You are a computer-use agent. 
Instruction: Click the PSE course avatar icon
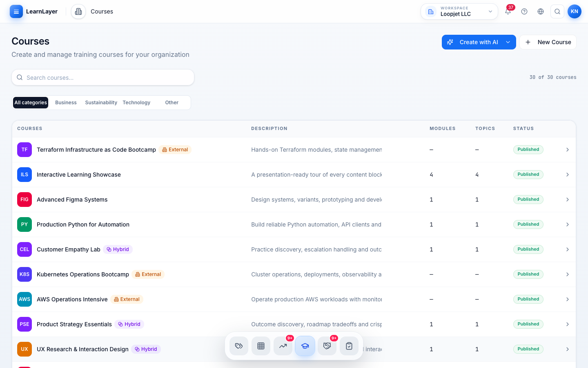[24, 324]
